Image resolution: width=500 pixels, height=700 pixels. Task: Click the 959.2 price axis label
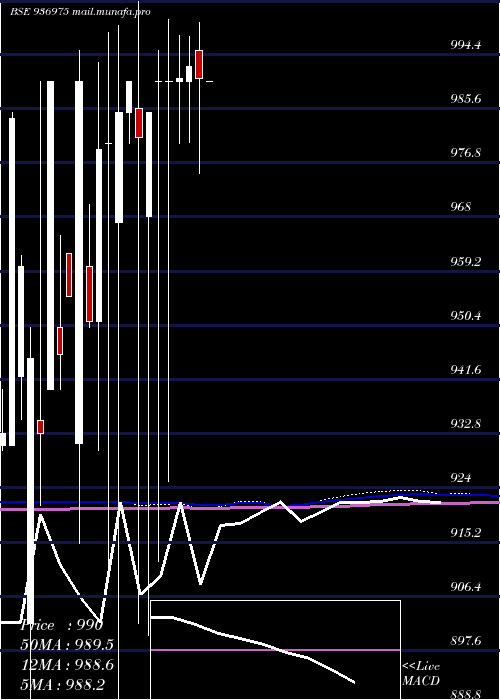coord(466,261)
